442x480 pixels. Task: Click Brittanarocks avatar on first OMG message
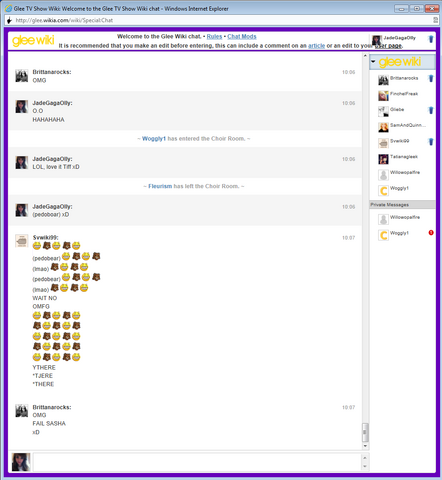tap(22, 76)
